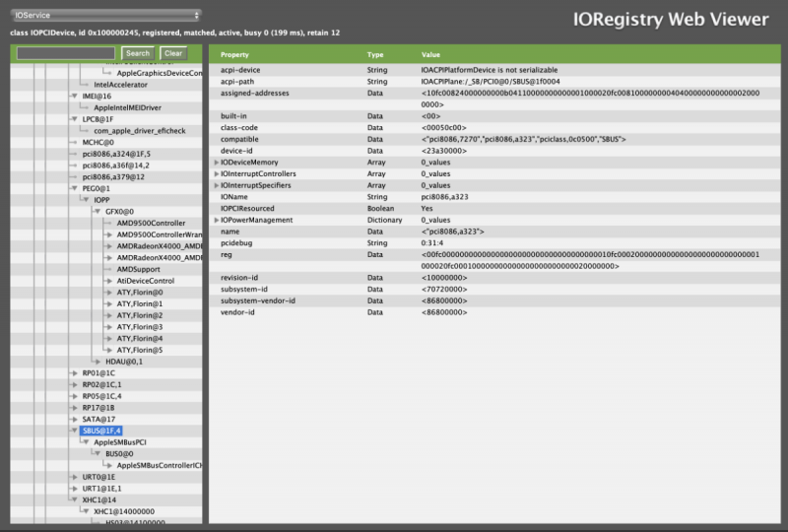Select pci8086,a324@1F,5 in the tree
This screenshot has width=788, height=532.
(x=116, y=154)
